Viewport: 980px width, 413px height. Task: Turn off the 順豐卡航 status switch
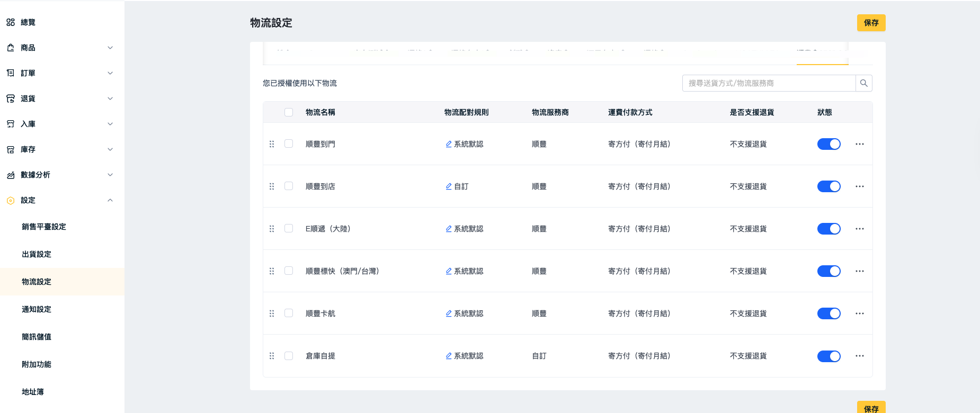coord(829,313)
